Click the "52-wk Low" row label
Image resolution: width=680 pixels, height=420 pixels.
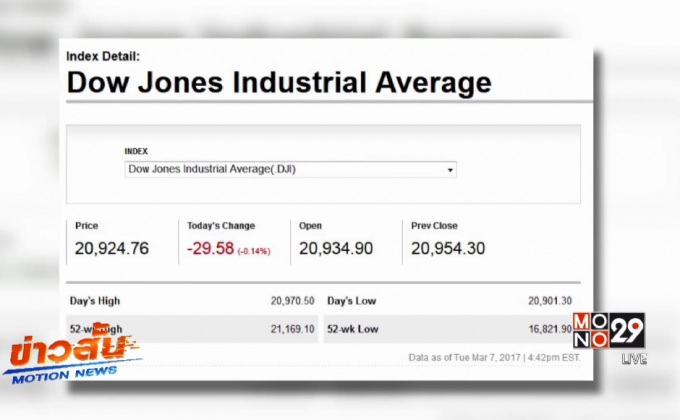354,328
